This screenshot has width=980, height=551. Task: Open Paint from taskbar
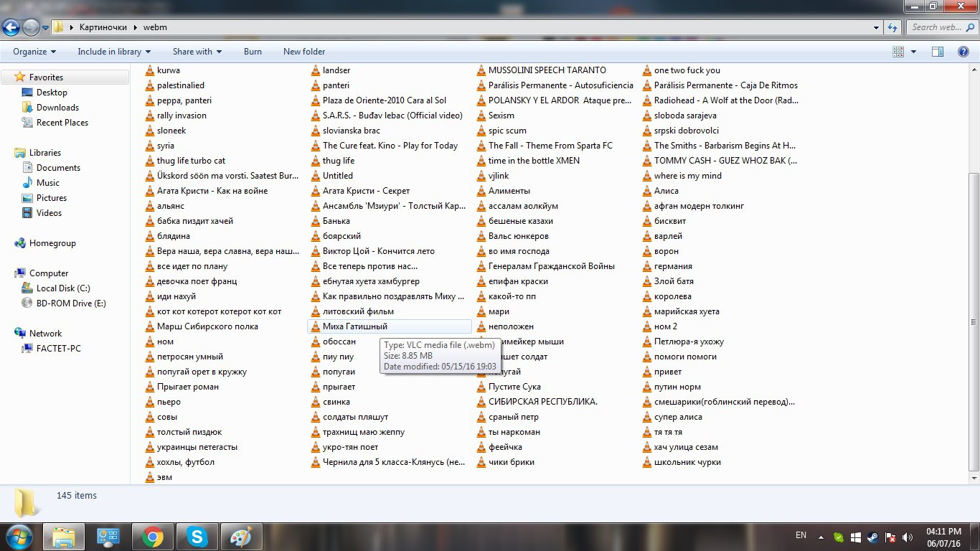[240, 537]
